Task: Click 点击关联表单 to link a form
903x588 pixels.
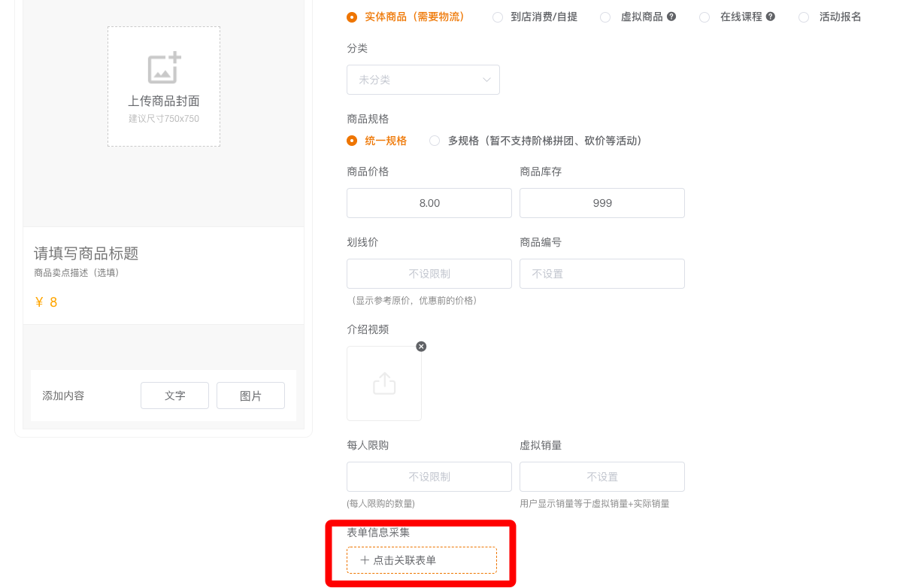Action: [422, 560]
